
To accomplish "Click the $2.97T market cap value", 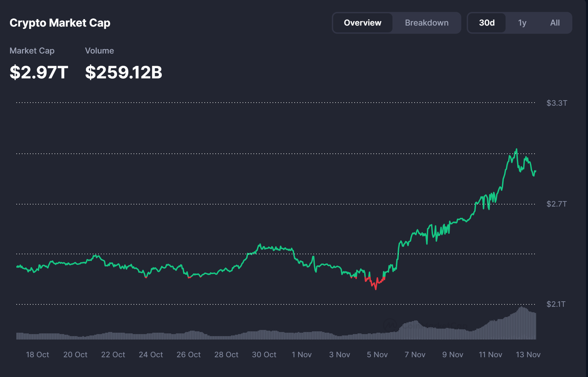I will [39, 72].
